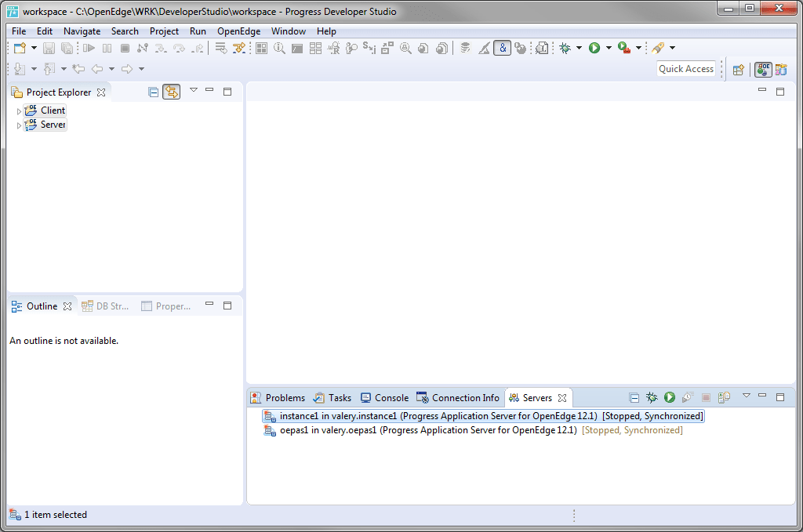Click the Previous Annotation icon
Screen dimensions: 803x532
point(49,68)
